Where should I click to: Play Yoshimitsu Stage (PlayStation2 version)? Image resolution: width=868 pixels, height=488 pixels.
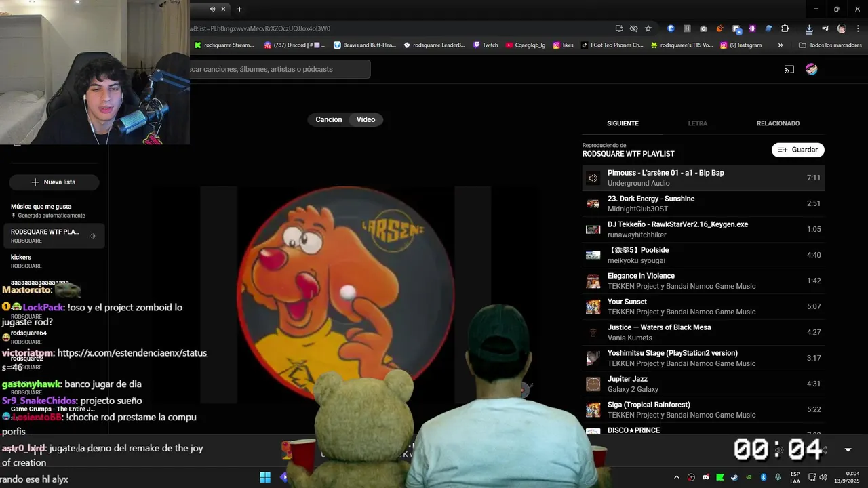pos(703,358)
